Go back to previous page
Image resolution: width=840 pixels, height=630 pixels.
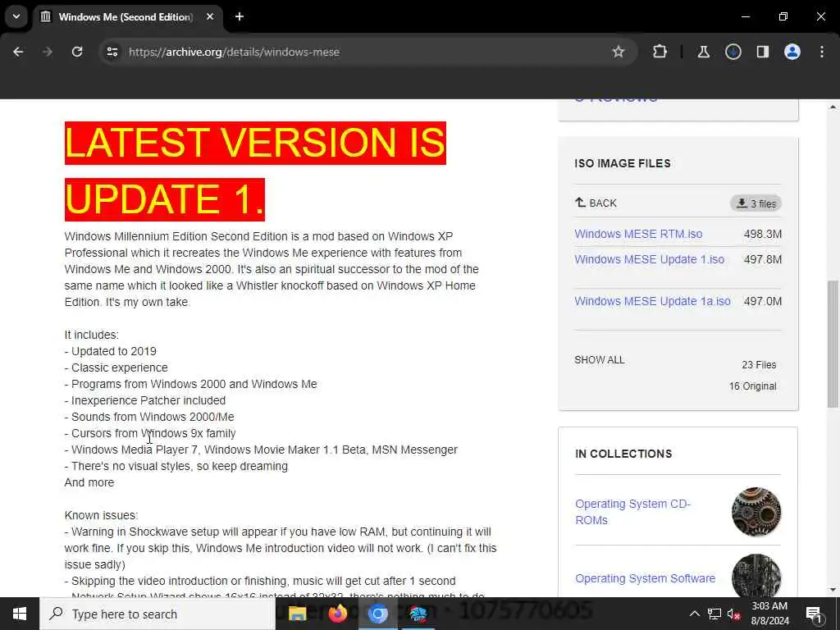tap(18, 52)
